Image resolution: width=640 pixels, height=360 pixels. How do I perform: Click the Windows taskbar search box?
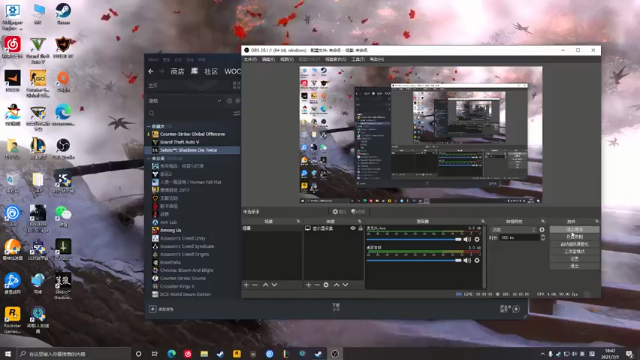pos(73,354)
